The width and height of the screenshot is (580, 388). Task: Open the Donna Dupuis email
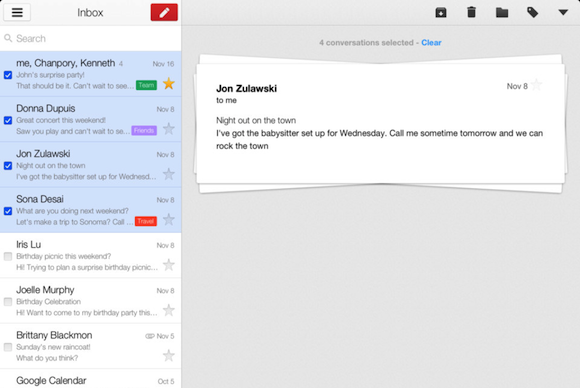click(x=91, y=119)
